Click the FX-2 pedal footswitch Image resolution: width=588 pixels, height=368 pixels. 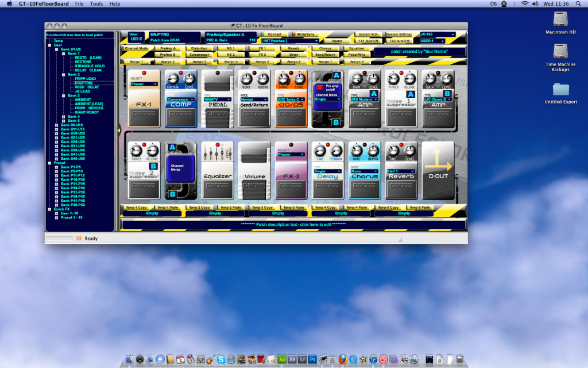291,189
